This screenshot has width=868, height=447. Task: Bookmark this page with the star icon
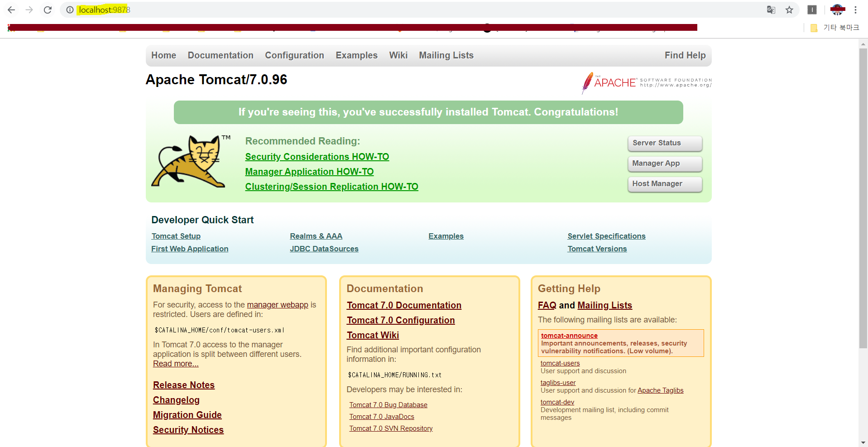789,10
